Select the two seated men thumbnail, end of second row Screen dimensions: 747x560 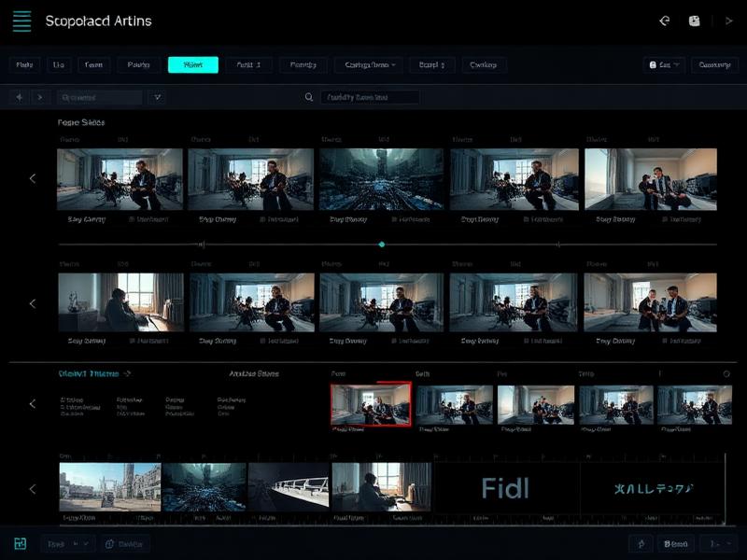click(x=650, y=302)
